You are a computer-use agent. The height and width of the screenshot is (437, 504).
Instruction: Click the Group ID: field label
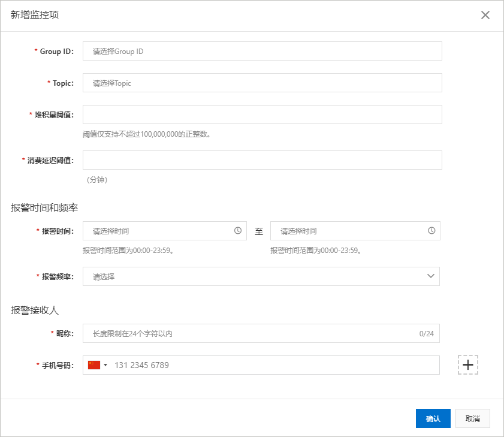56,52
